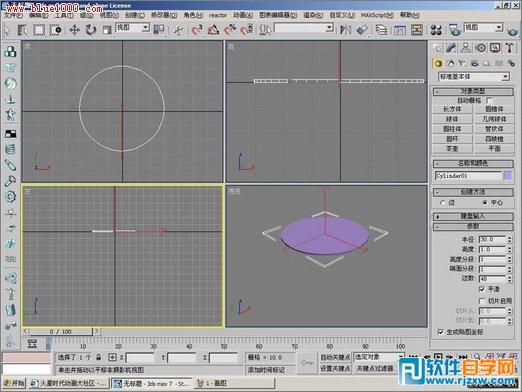The width and height of the screenshot is (522, 392).
Task: Open the reactor menu
Action: 218,15
